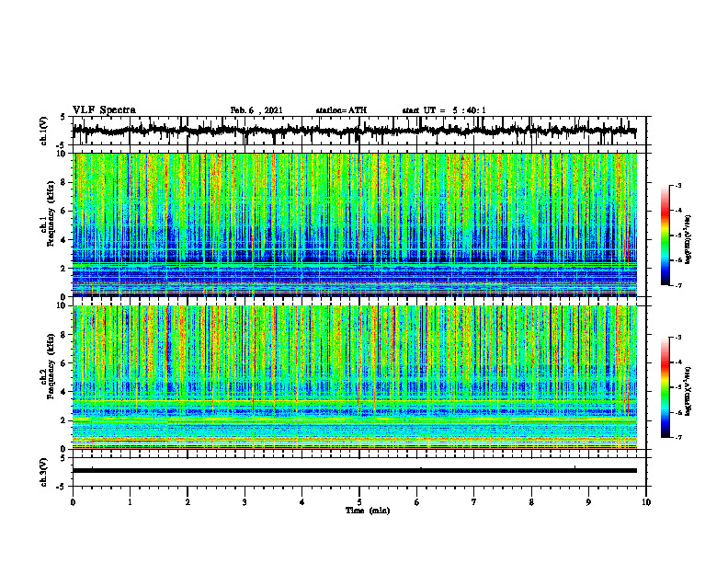The height and width of the screenshot is (563, 728).
Task: Click the "5" volt tick of ch.1(V) axis
Action: click(63, 118)
